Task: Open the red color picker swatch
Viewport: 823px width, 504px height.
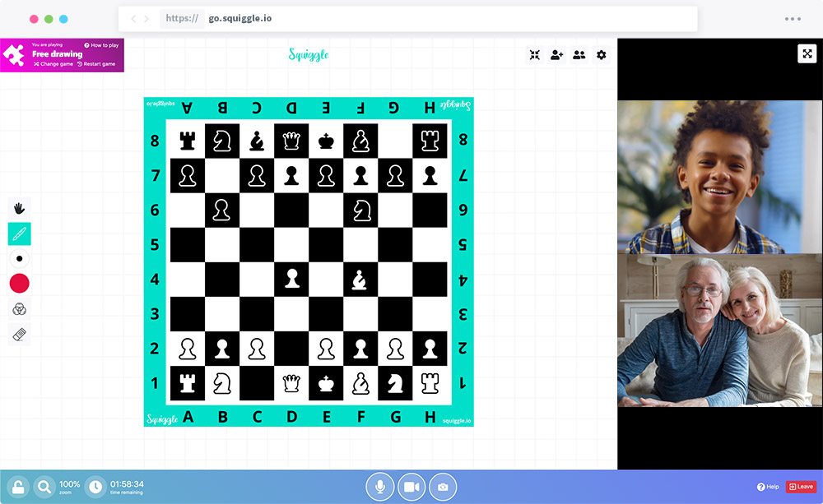Action: pos(20,283)
